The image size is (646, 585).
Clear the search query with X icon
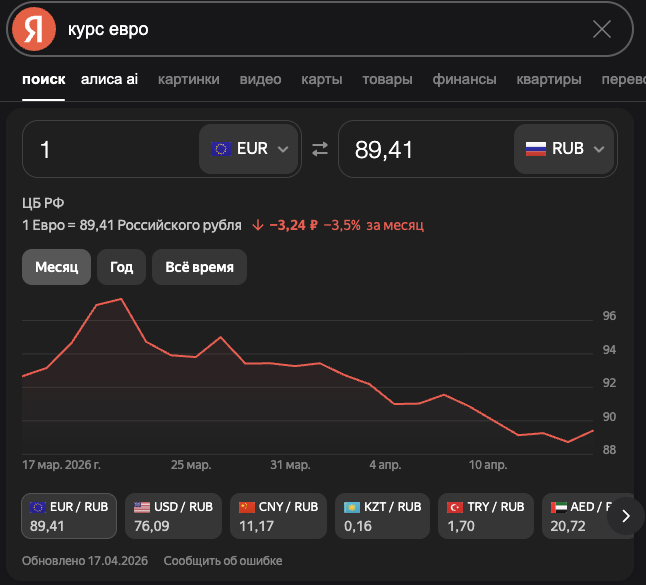coord(601,30)
